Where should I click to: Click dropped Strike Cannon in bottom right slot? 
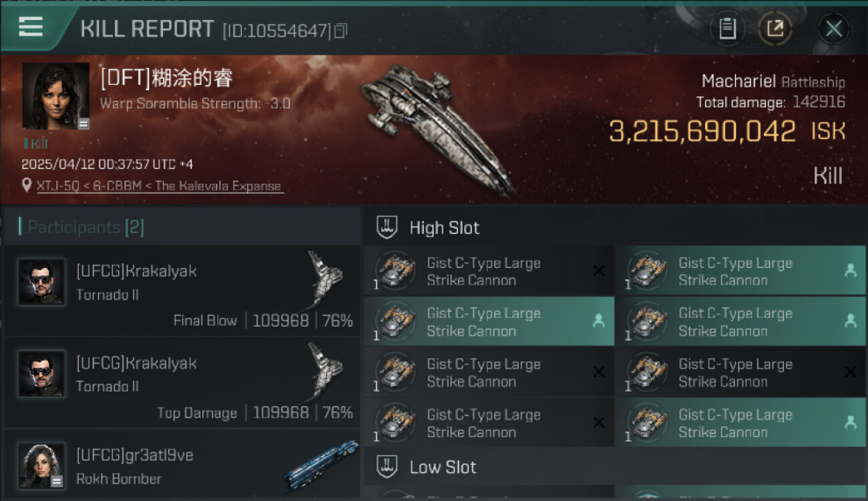pos(740,423)
